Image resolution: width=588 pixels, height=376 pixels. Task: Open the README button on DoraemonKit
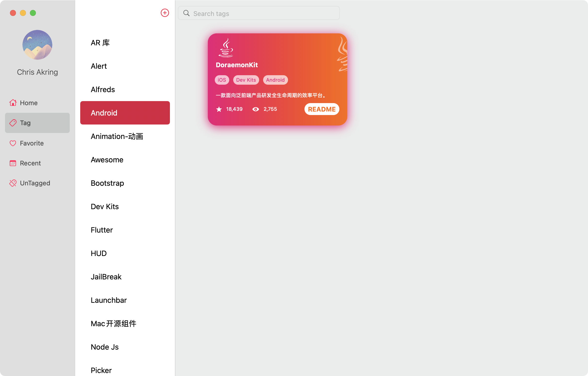click(322, 109)
